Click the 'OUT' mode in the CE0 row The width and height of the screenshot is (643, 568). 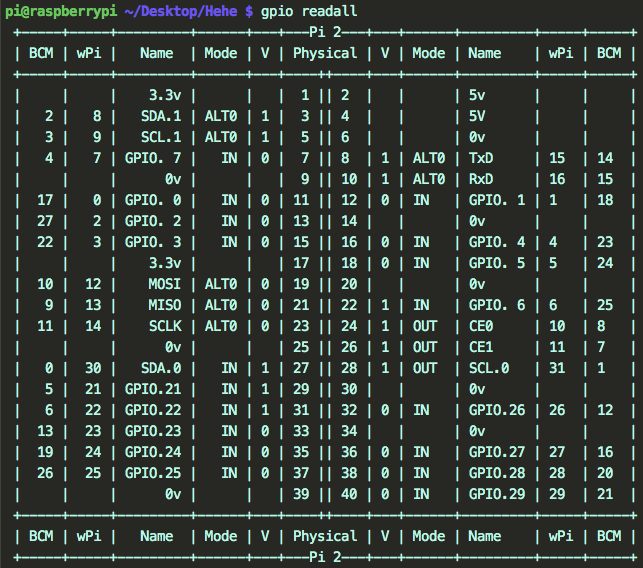[x=425, y=326]
